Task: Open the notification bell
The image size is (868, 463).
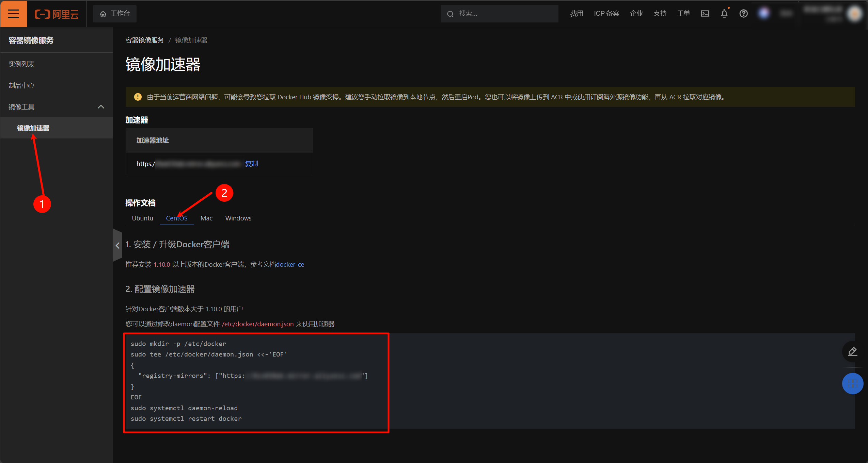Action: (724, 14)
